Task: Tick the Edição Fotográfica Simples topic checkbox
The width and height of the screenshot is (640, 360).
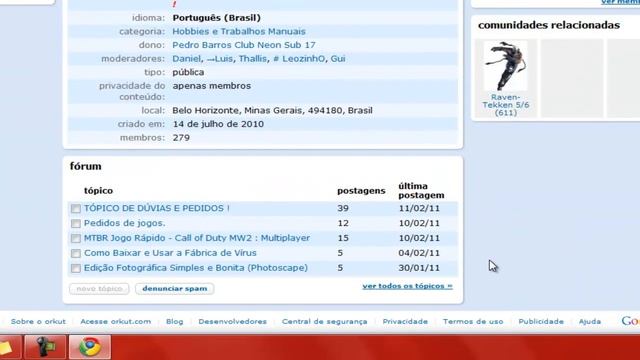Action: tap(76, 268)
